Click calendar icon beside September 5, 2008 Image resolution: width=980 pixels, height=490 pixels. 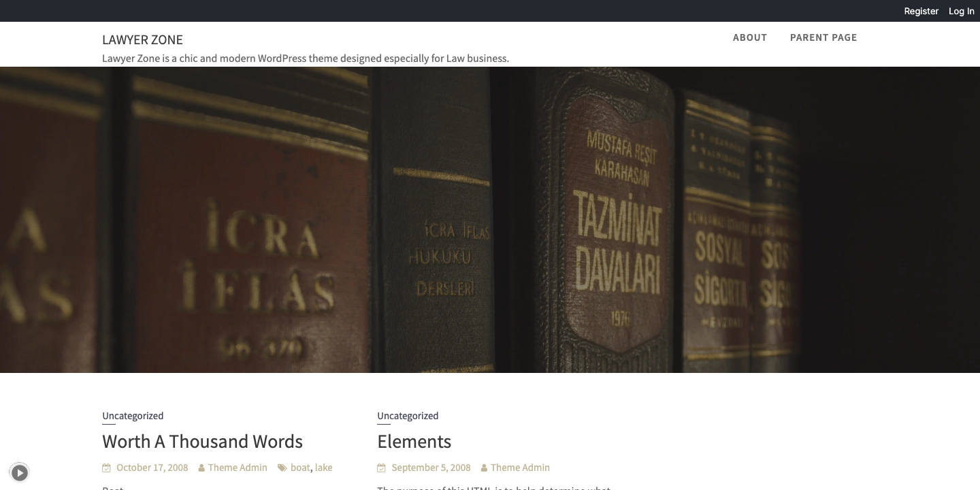(x=381, y=468)
